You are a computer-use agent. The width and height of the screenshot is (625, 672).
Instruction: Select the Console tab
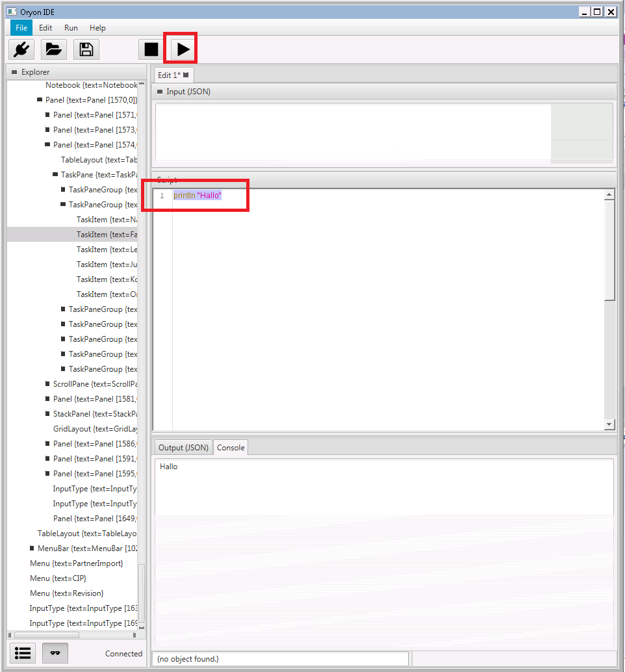coord(231,447)
